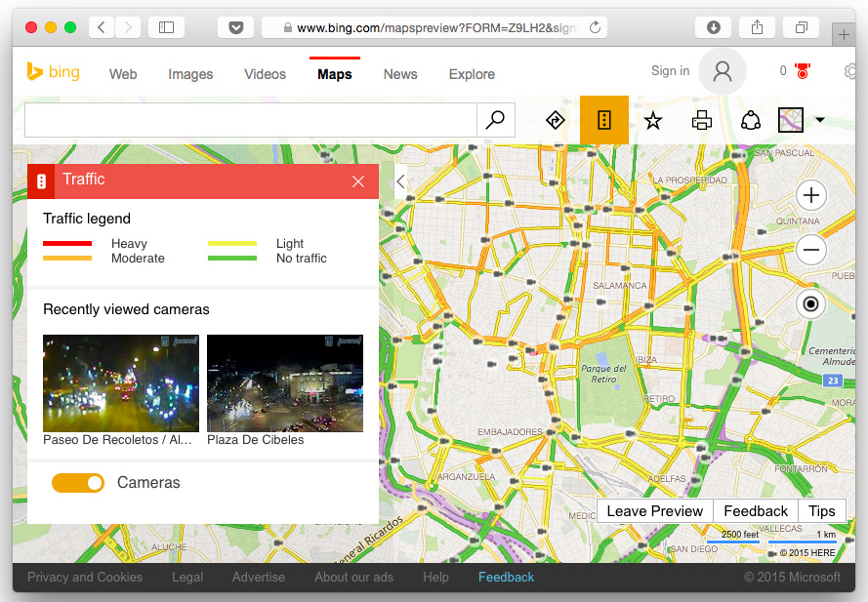Toggle the Traffic toolbar button
This screenshot has width=868, height=602.
[604, 119]
